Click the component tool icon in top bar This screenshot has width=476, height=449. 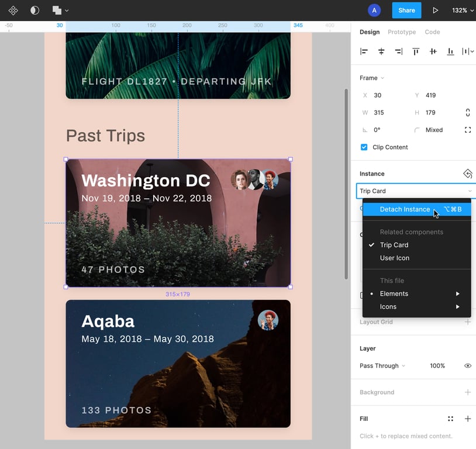(x=13, y=11)
